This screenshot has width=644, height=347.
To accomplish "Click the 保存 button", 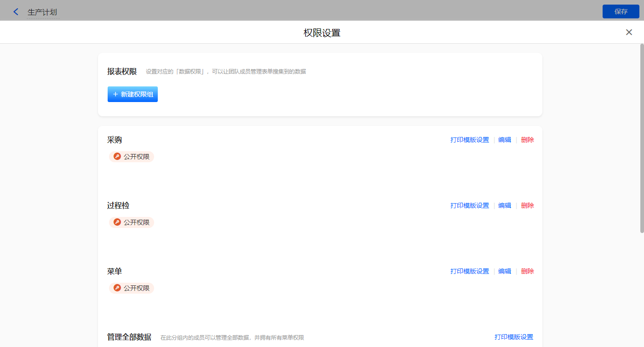I will 621,11.
